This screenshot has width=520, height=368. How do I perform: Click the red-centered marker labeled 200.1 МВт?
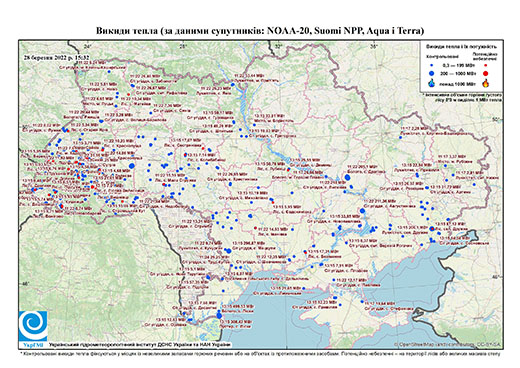(x=432, y=229)
